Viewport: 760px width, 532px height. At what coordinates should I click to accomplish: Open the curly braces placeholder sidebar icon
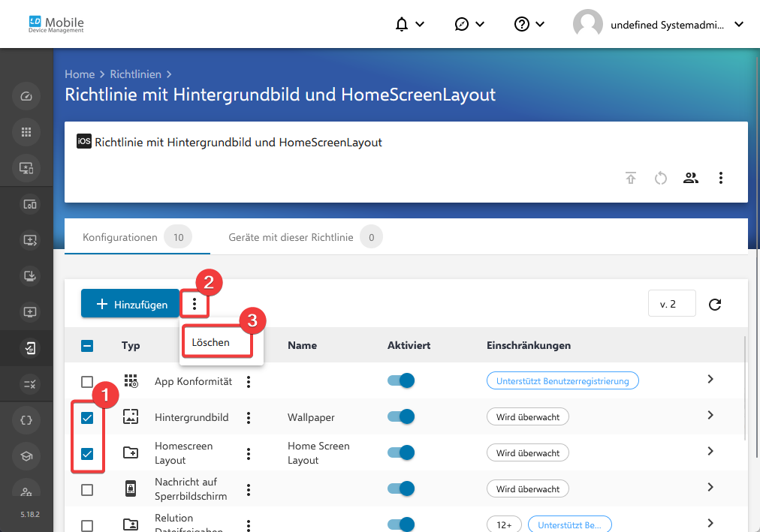pos(26,420)
